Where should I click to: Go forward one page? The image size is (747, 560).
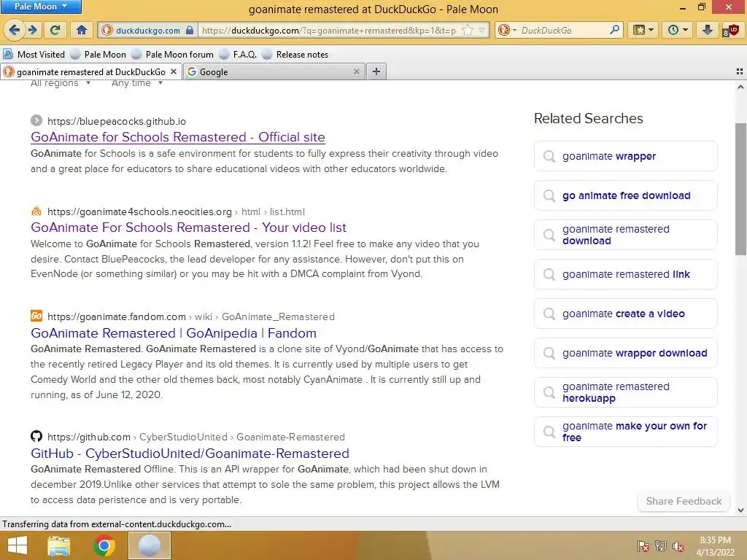pyautogui.click(x=32, y=30)
